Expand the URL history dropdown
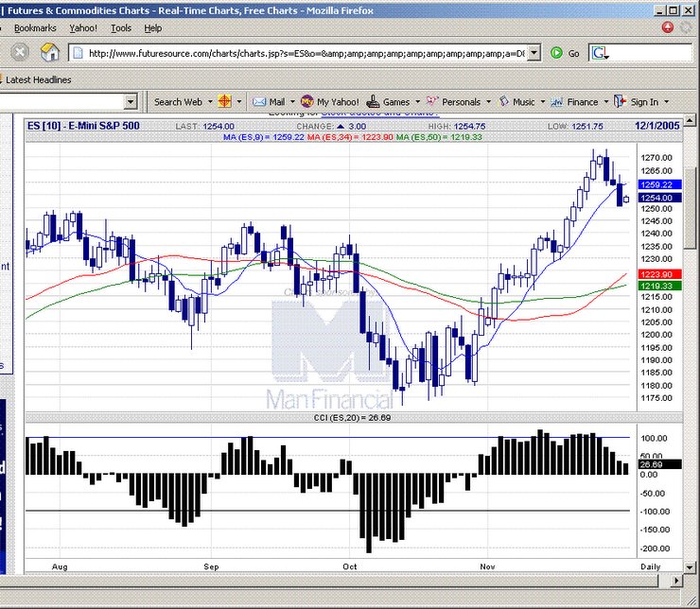The width and height of the screenshot is (700, 609). [534, 53]
